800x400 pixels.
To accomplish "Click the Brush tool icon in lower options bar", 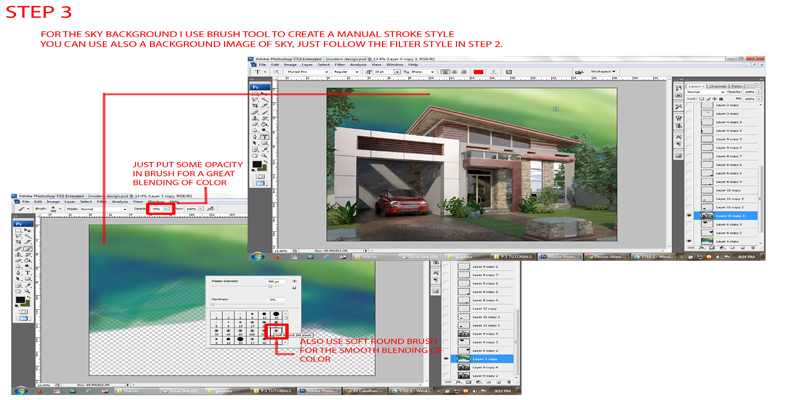I will pos(21,209).
